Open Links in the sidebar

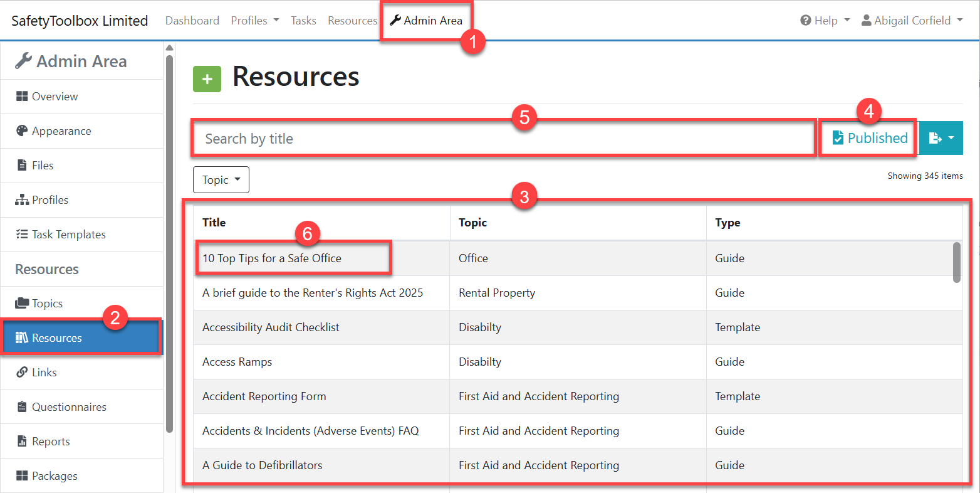pos(44,373)
